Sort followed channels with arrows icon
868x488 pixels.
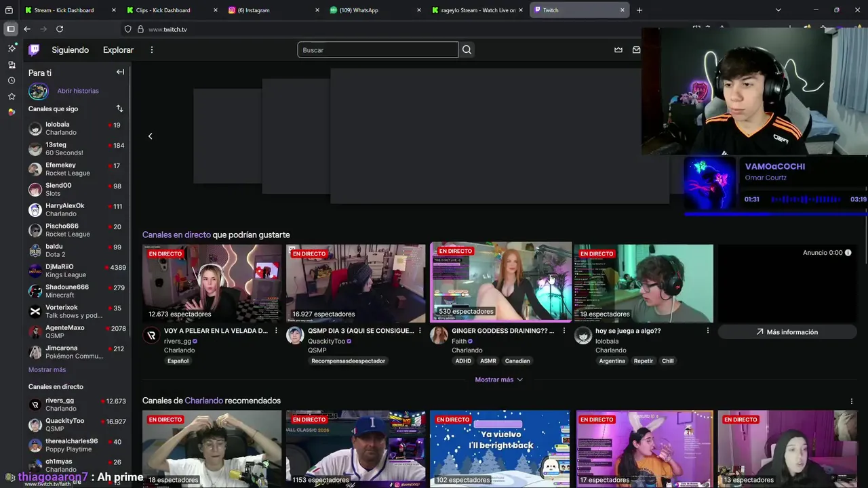click(119, 108)
